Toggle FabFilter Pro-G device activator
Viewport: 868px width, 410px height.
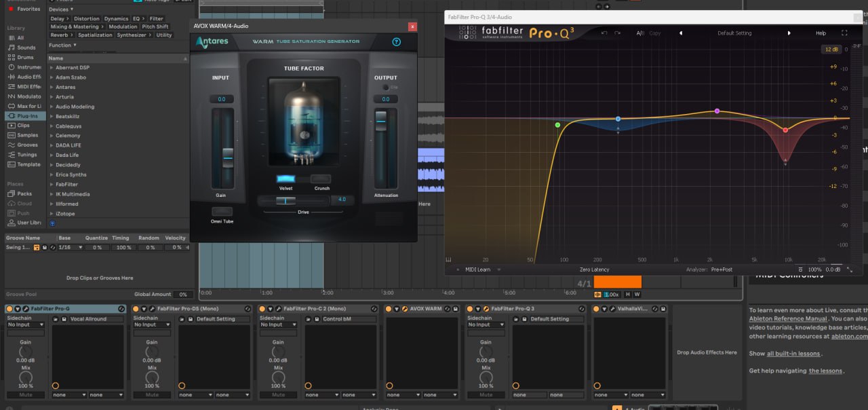coord(9,309)
